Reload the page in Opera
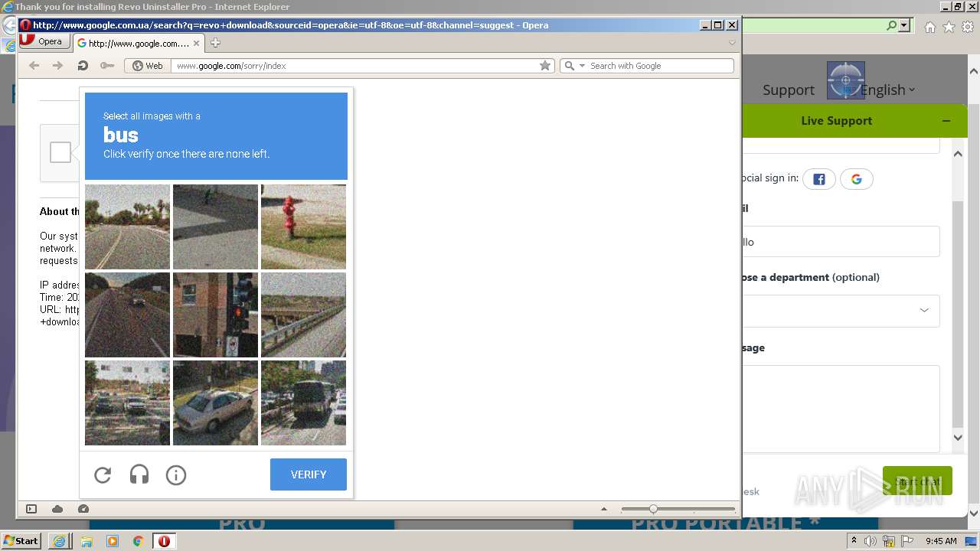The image size is (980, 551). click(x=83, y=66)
